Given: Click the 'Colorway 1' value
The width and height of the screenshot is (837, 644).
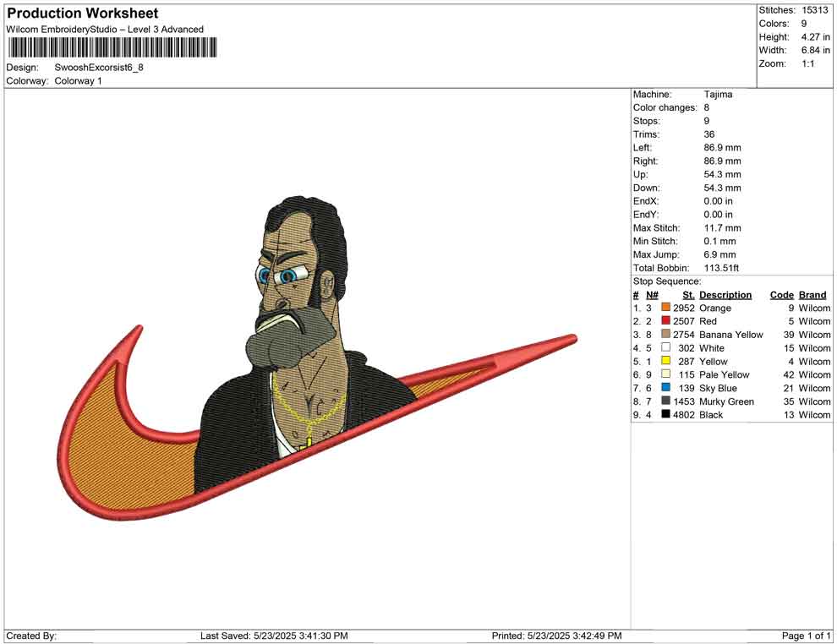Looking at the screenshot, I should pos(78,80).
